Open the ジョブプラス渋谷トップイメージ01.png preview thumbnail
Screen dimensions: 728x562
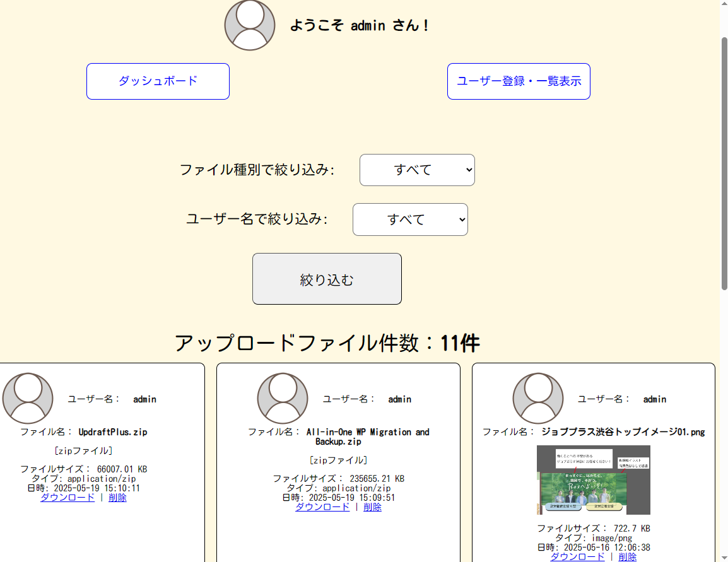point(594,480)
